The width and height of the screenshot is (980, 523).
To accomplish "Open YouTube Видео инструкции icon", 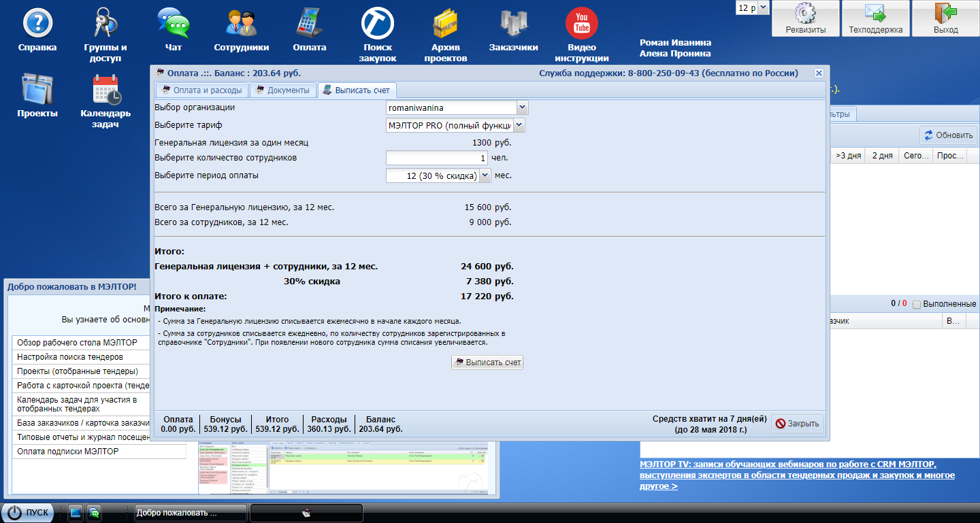I will point(581,23).
